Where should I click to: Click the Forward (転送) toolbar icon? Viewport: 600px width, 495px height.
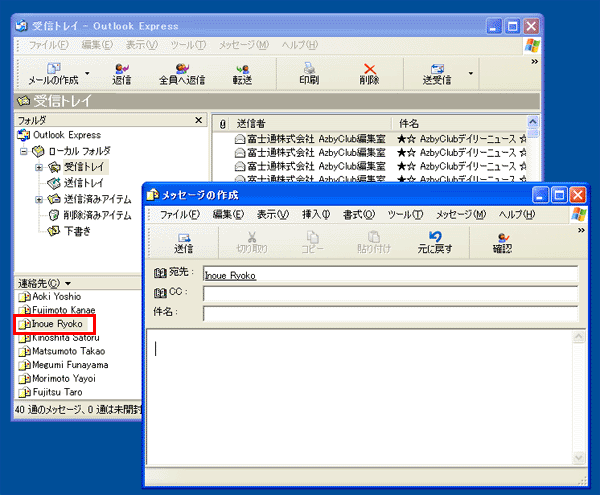point(242,69)
